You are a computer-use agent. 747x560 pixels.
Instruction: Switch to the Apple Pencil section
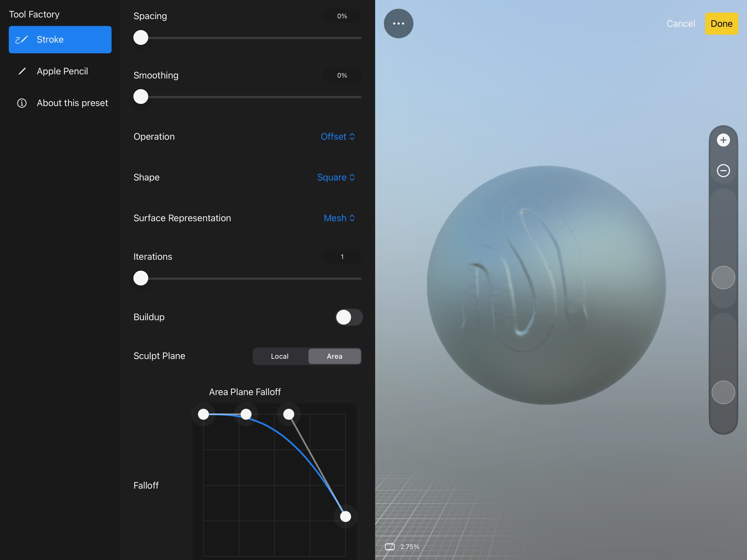tap(62, 71)
